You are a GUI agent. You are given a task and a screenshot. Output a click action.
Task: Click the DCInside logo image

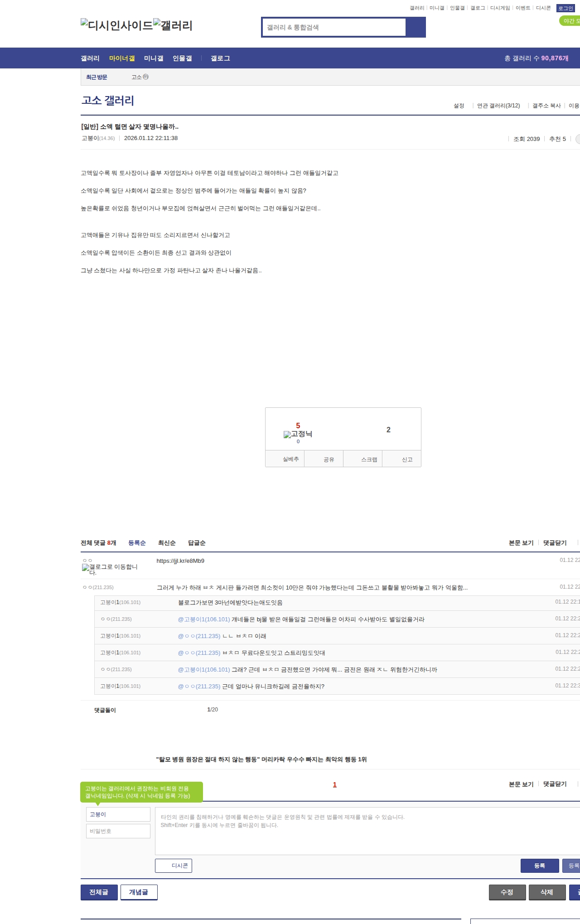tap(116, 25)
